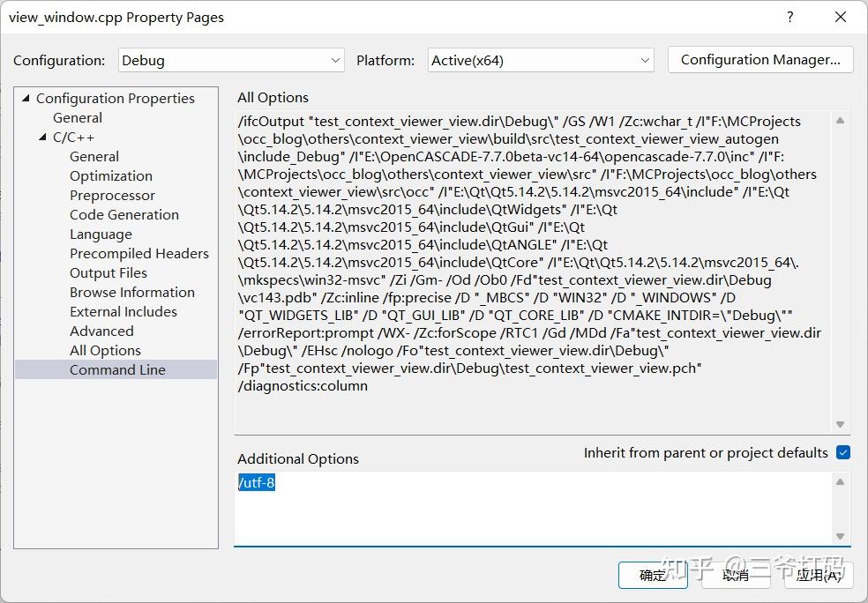Select the Precompiled Headers page
Image resolution: width=868 pixels, height=603 pixels.
click(139, 253)
